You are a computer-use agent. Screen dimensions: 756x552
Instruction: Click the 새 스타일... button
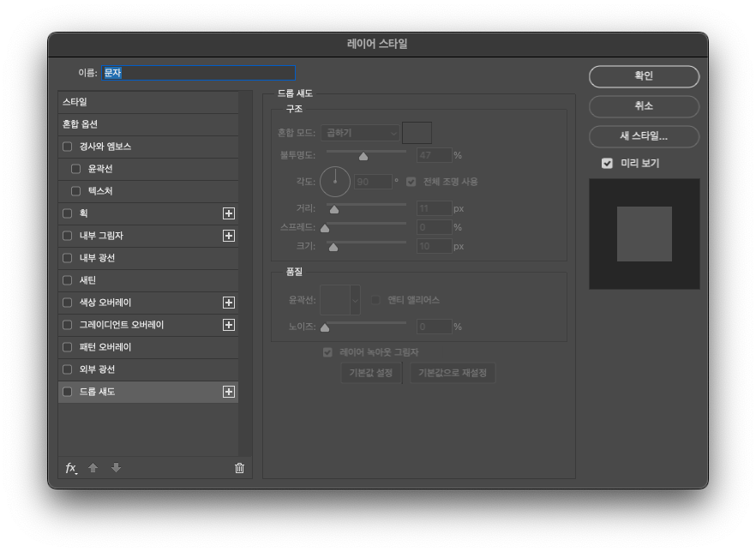click(643, 136)
